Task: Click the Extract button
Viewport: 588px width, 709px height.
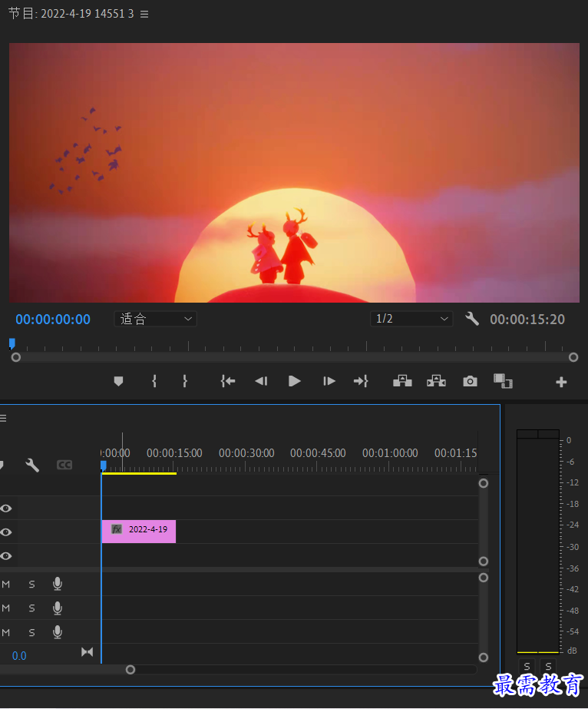Action: (436, 381)
